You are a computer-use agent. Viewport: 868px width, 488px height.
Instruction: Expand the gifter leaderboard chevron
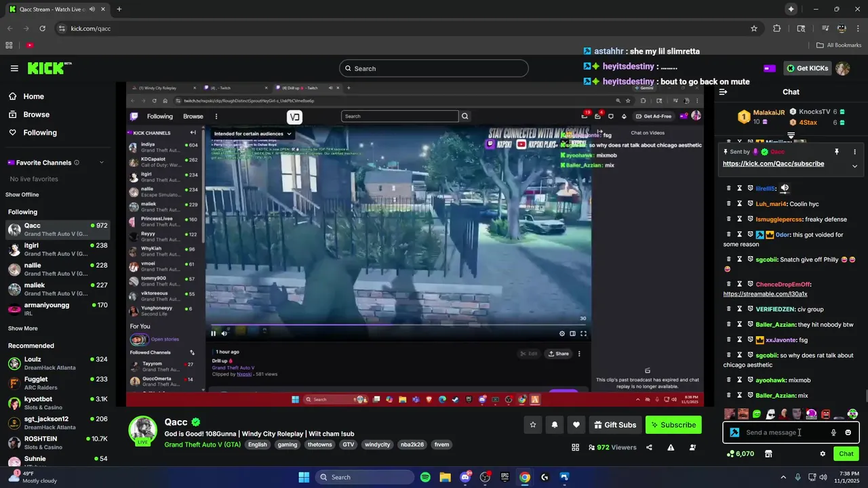tap(791, 136)
